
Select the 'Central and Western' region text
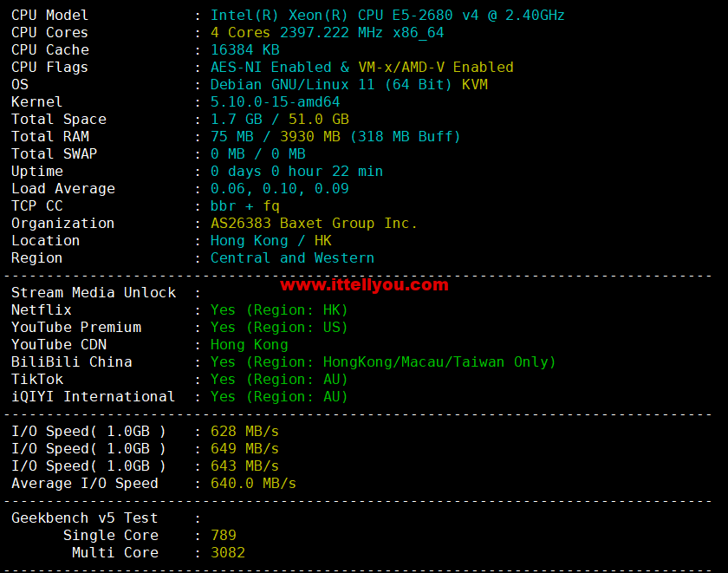click(292, 258)
